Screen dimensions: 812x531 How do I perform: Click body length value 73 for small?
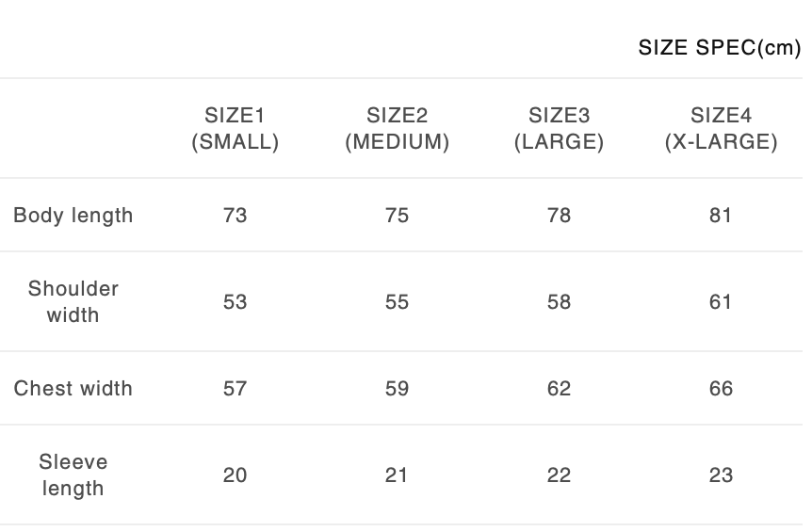click(x=235, y=216)
